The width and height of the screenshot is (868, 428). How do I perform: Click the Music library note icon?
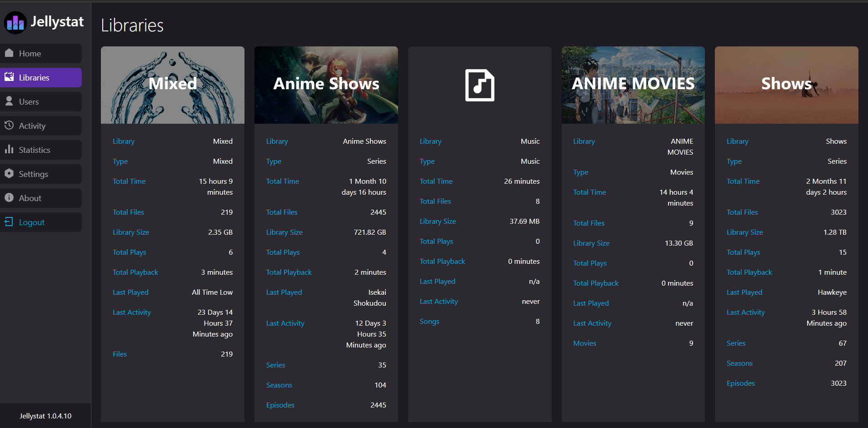tap(479, 86)
